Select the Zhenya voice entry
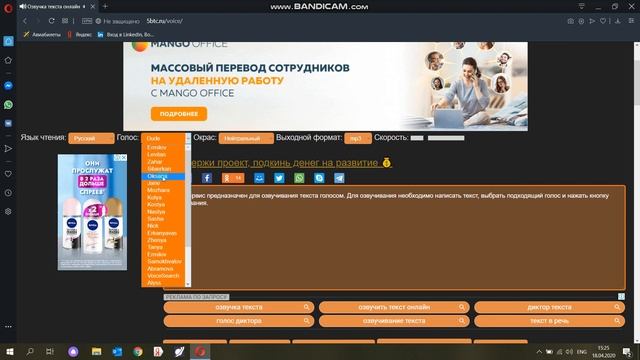Image resolution: width=640 pixels, height=360 pixels. tap(163, 240)
